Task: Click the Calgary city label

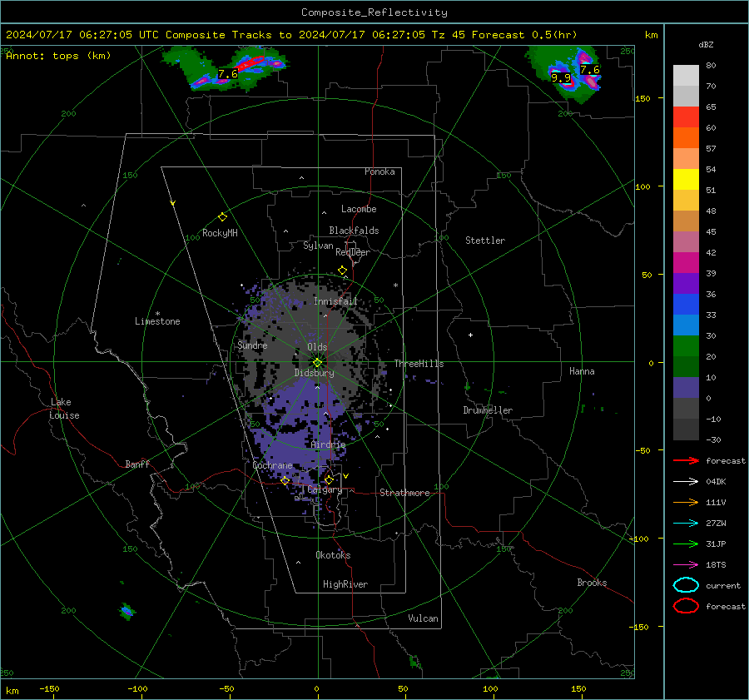Action: click(x=325, y=489)
